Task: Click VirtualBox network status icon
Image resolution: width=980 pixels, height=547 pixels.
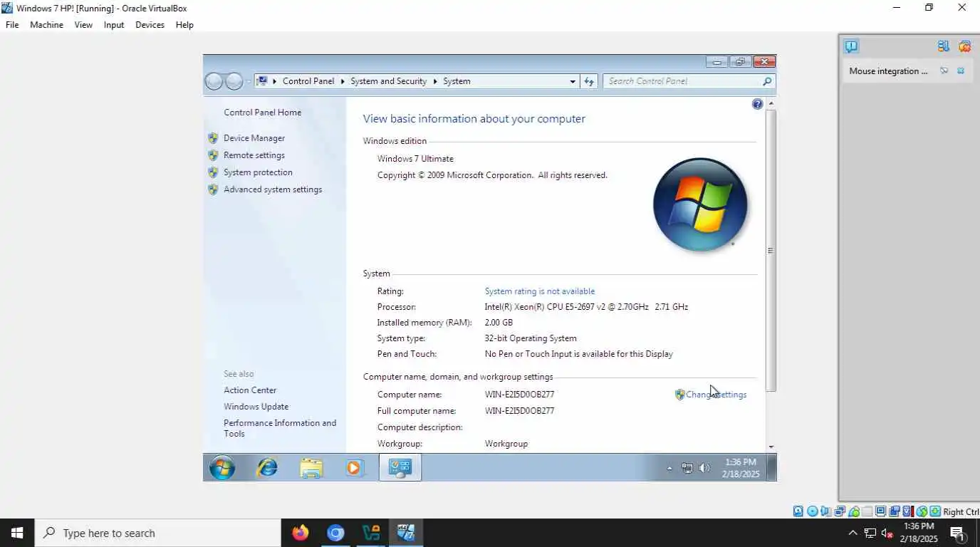Action: tap(840, 511)
